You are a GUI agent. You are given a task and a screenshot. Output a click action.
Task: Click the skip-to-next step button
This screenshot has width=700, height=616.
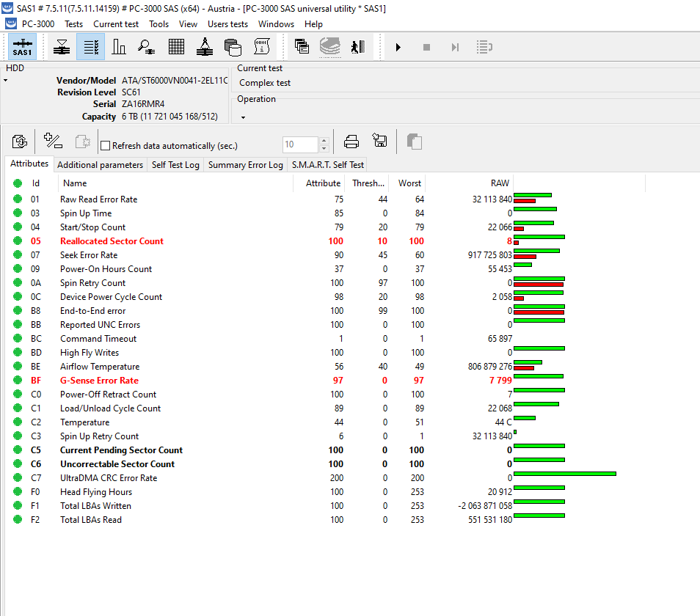[x=455, y=47]
